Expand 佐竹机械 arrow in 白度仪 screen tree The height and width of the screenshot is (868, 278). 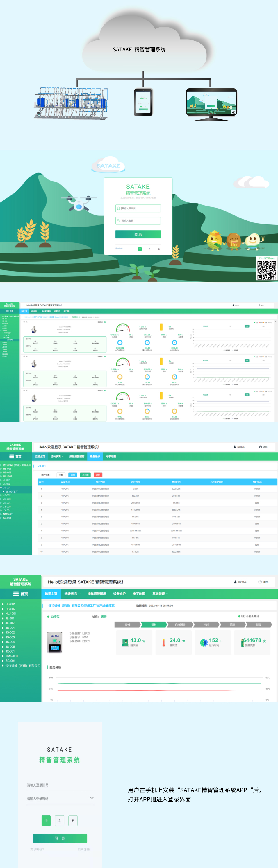pyautogui.click(x=3, y=666)
